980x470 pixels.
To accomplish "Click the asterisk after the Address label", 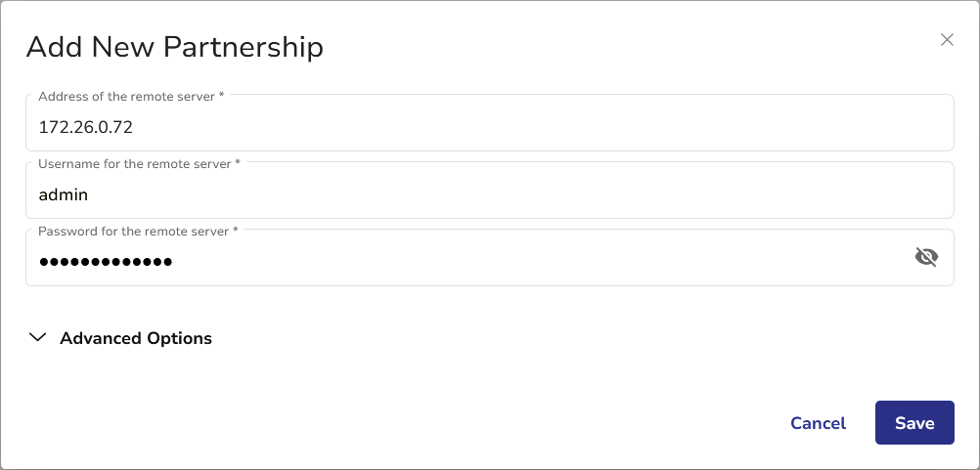I will pyautogui.click(x=222, y=96).
